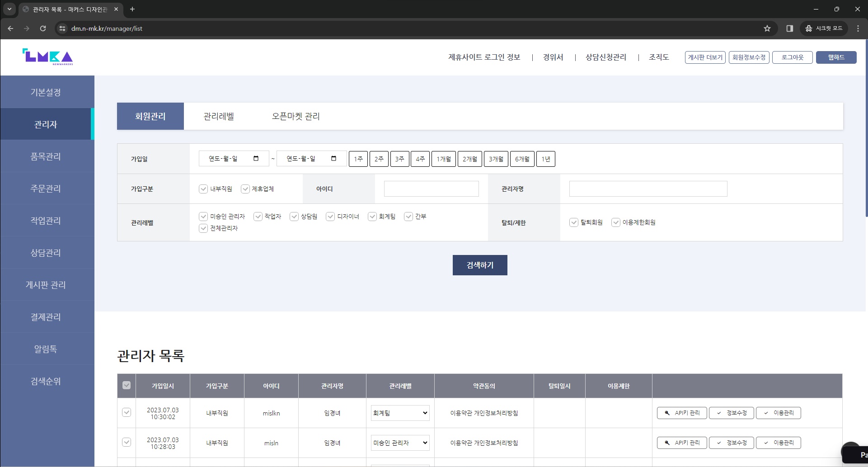Check the 탈퇴회원 checkbox
Viewport: 868px width, 467px height.
coord(574,222)
